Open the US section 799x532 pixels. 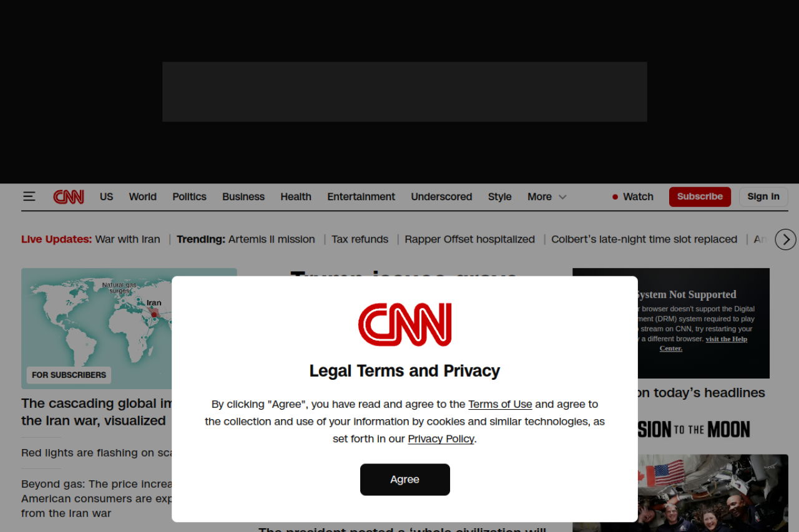click(x=107, y=196)
